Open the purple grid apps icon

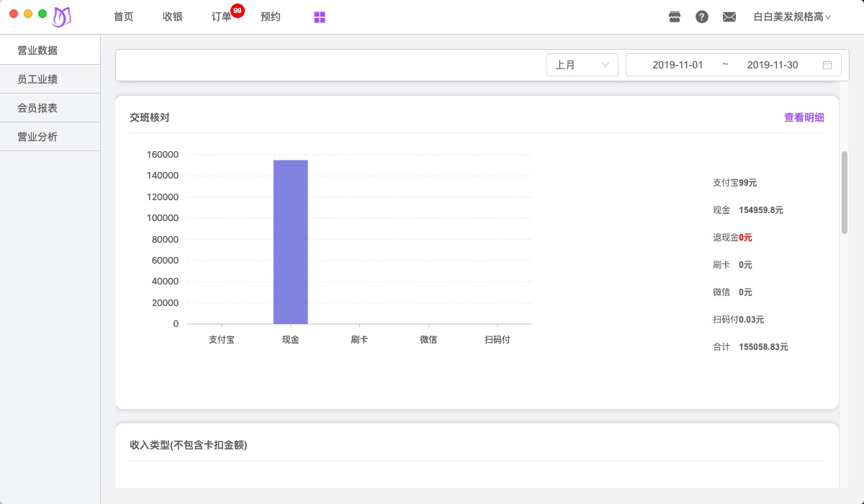click(320, 17)
